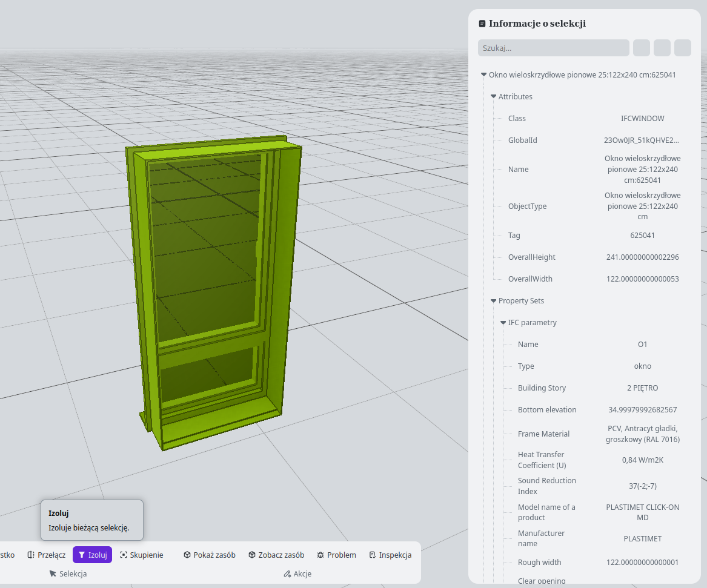Collapse the Attributes section
The width and height of the screenshot is (707, 588).
coord(493,97)
